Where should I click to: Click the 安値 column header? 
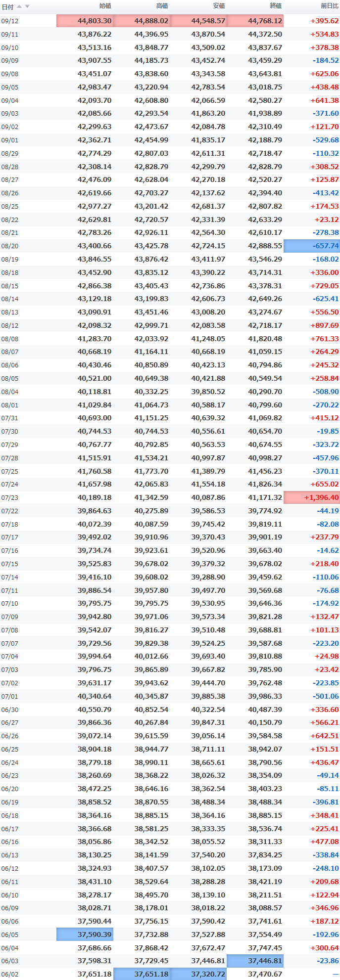219,6
